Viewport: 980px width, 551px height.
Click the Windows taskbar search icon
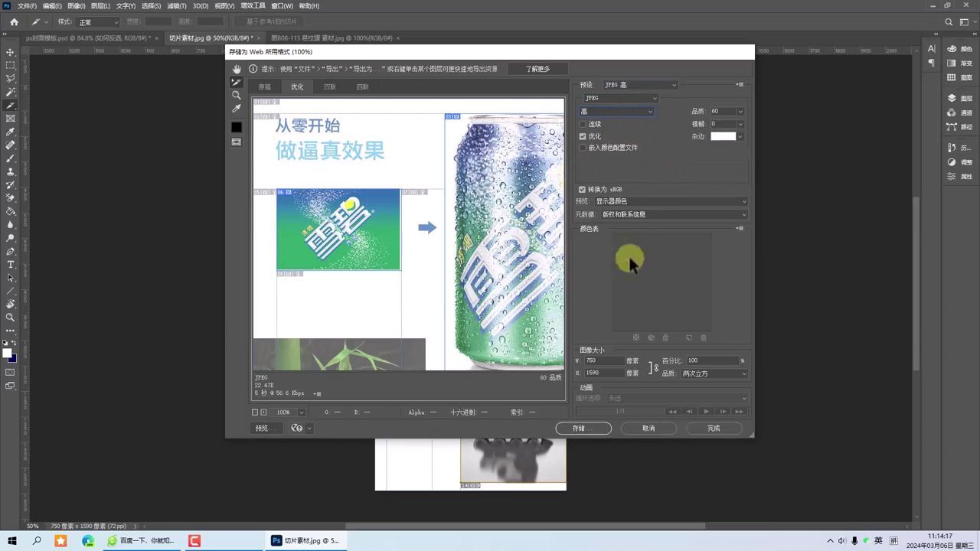[x=37, y=540]
